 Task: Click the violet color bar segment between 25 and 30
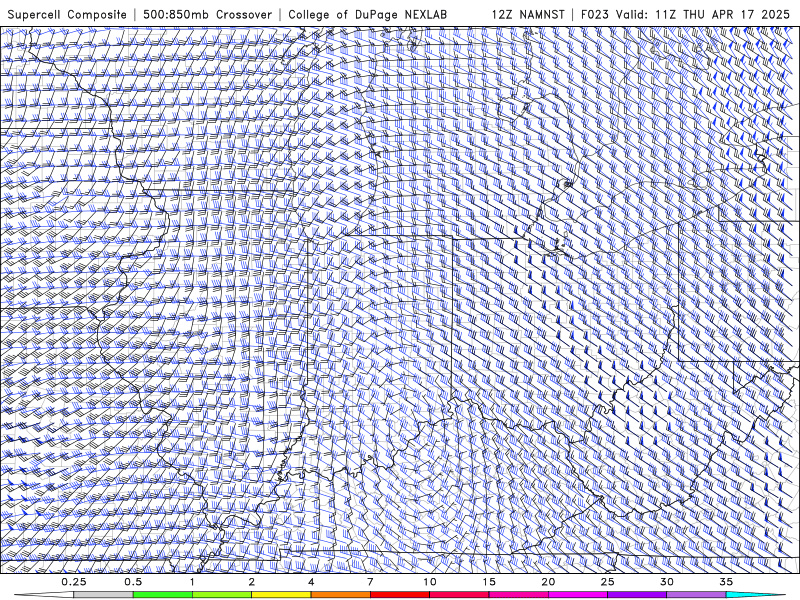click(637, 595)
